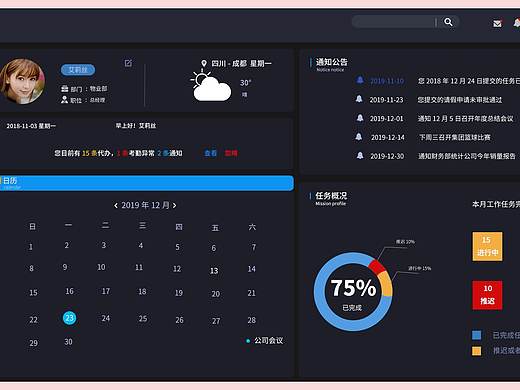Click the 2018-11-03 星期一 date text

[x=31, y=126]
